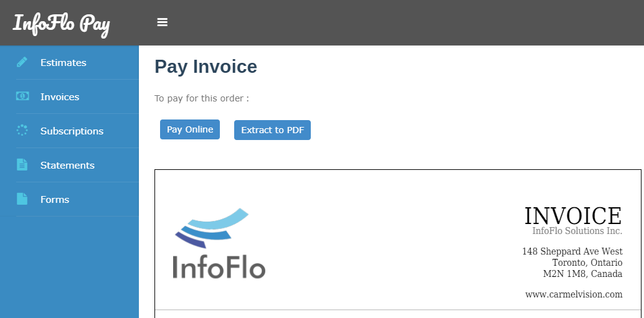The width and height of the screenshot is (644, 318).
Task: Click the pencil icon beside Estimates
Action: point(22,62)
